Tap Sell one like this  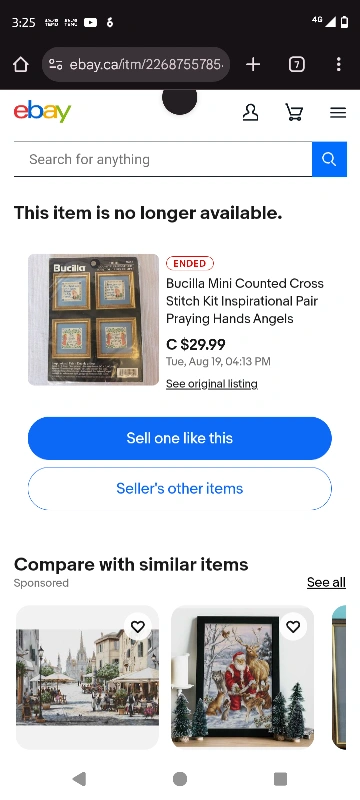point(179,438)
